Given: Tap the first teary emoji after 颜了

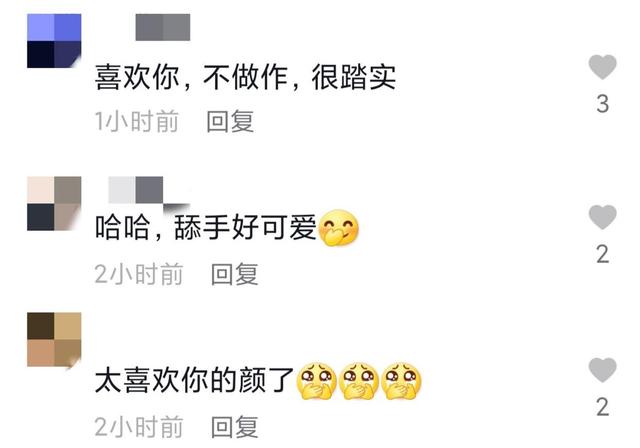Looking at the screenshot, I should 316,380.
